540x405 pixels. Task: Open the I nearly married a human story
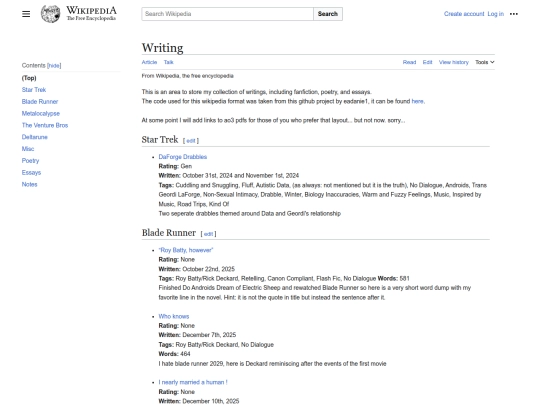(193, 382)
